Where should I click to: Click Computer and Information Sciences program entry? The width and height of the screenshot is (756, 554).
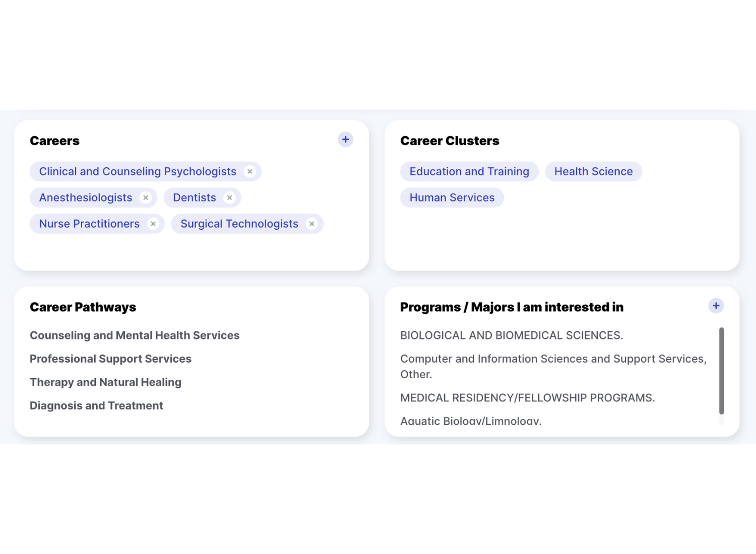[x=553, y=366]
